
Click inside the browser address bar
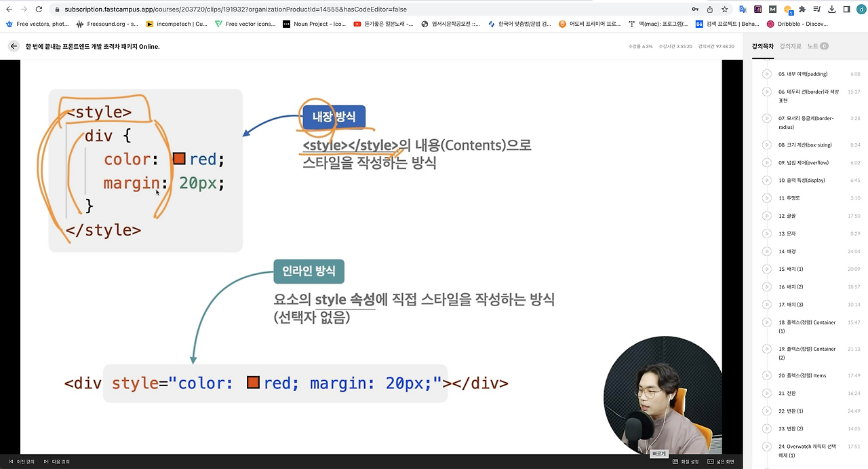tap(271, 10)
